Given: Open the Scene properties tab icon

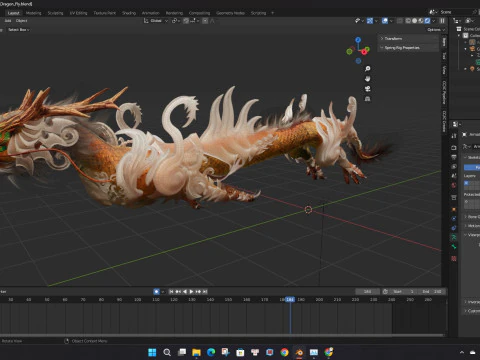Looking at the screenshot, I should tap(454, 176).
